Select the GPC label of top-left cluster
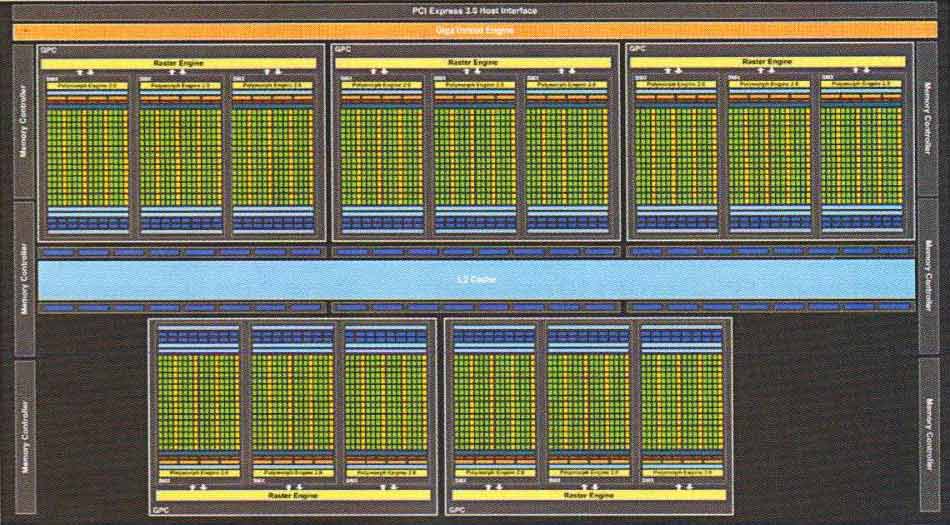Viewport: 950px width, 525px height. [x=47, y=48]
